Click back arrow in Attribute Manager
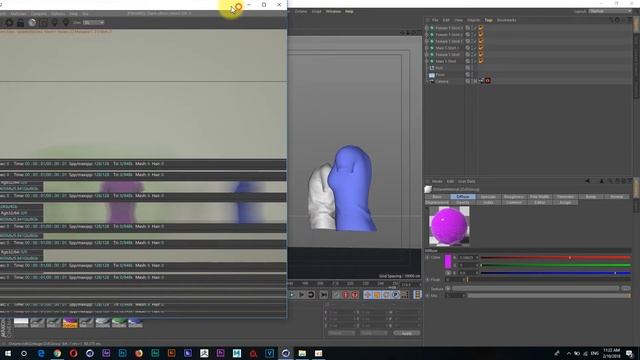The width and height of the screenshot is (640, 360). coord(588,181)
